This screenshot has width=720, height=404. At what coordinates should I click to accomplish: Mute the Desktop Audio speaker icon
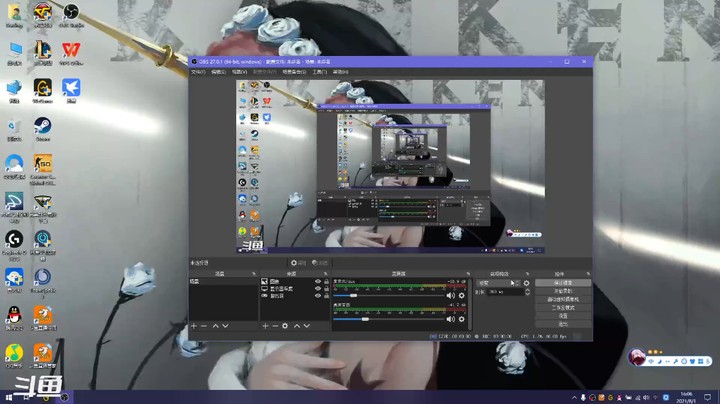[451, 319]
